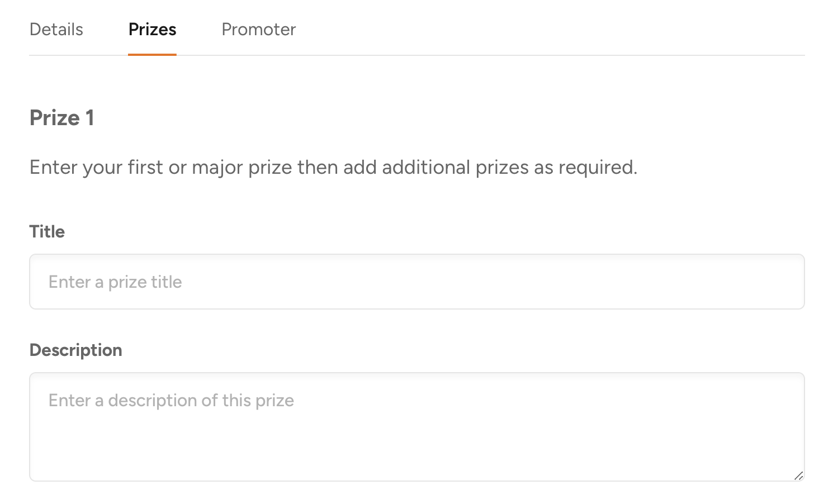Click the Title label above the input
The image size is (833, 504).
click(47, 231)
